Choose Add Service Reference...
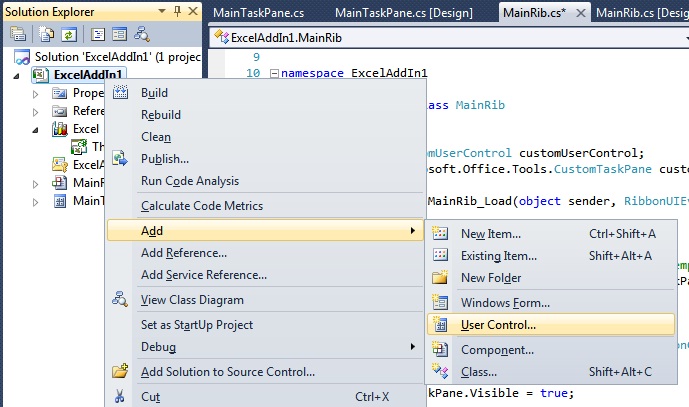This screenshot has height=407, width=689. click(x=265, y=275)
